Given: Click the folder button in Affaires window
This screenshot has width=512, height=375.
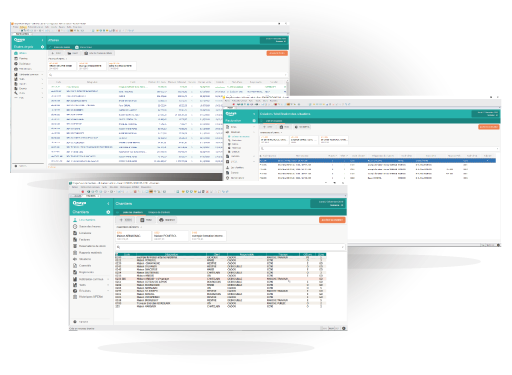Looking at the screenshot, I should tap(73, 53).
